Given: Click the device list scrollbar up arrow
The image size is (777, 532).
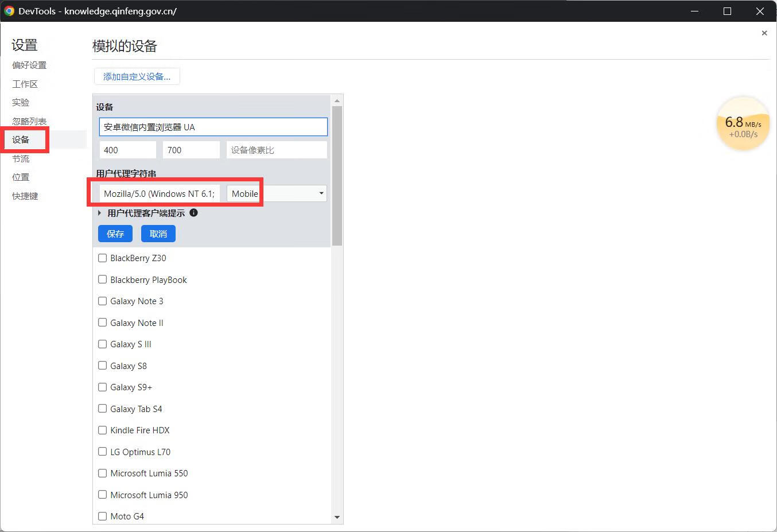Looking at the screenshot, I should point(337,100).
